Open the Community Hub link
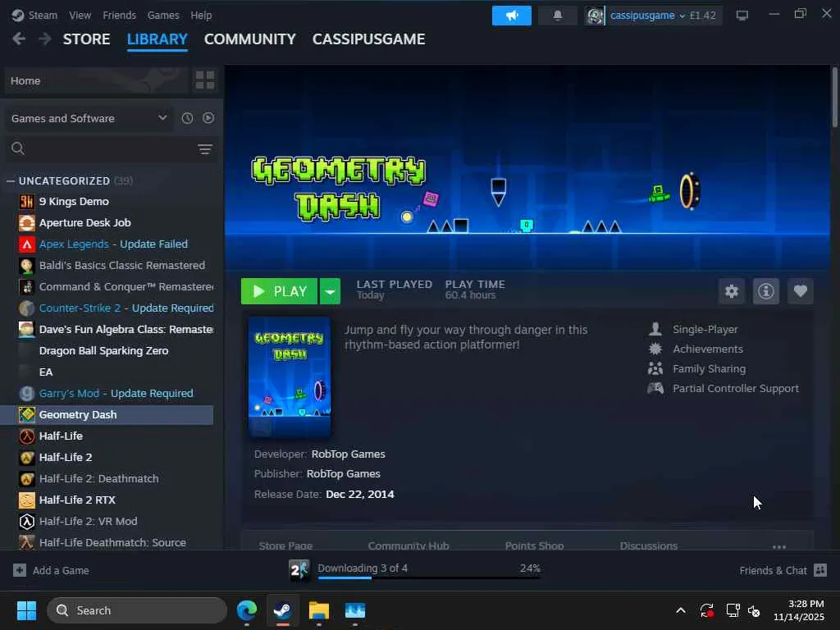This screenshot has height=630, width=840. (x=409, y=546)
